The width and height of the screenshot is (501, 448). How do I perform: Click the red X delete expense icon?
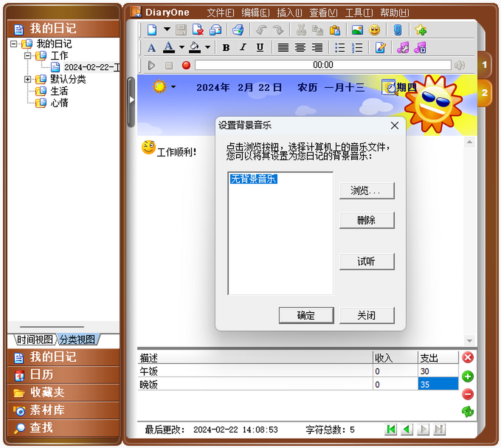468,357
